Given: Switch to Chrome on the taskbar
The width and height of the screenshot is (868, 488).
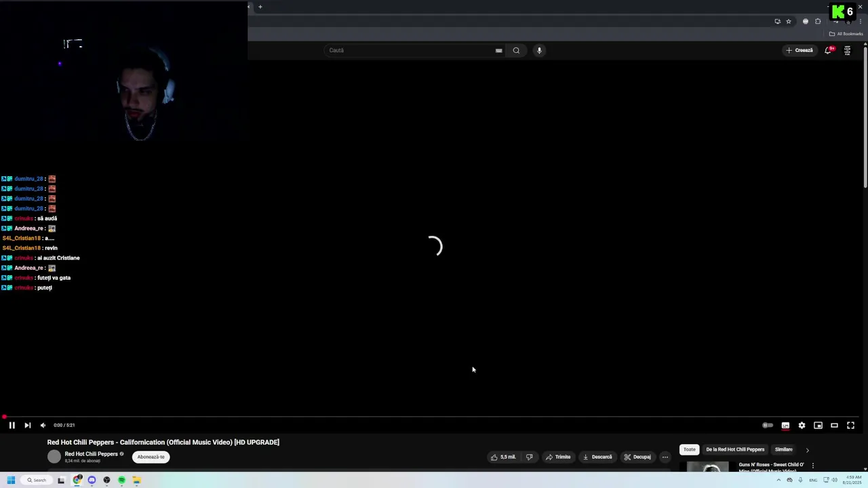Looking at the screenshot, I should (77, 480).
